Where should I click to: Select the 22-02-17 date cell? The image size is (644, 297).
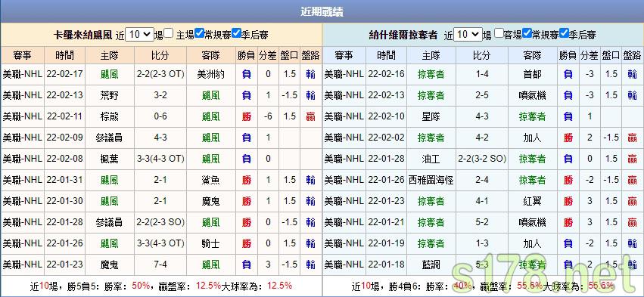(x=65, y=74)
